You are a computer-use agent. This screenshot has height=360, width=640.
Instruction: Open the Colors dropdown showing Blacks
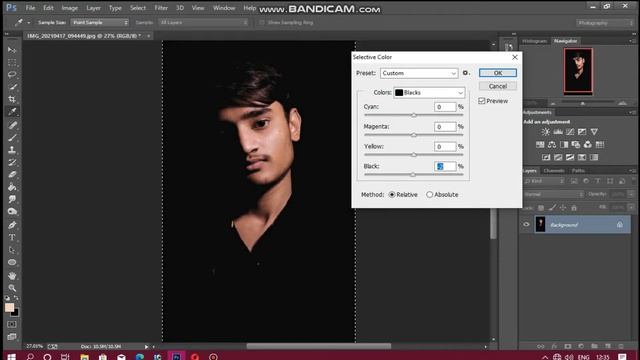[x=429, y=93]
